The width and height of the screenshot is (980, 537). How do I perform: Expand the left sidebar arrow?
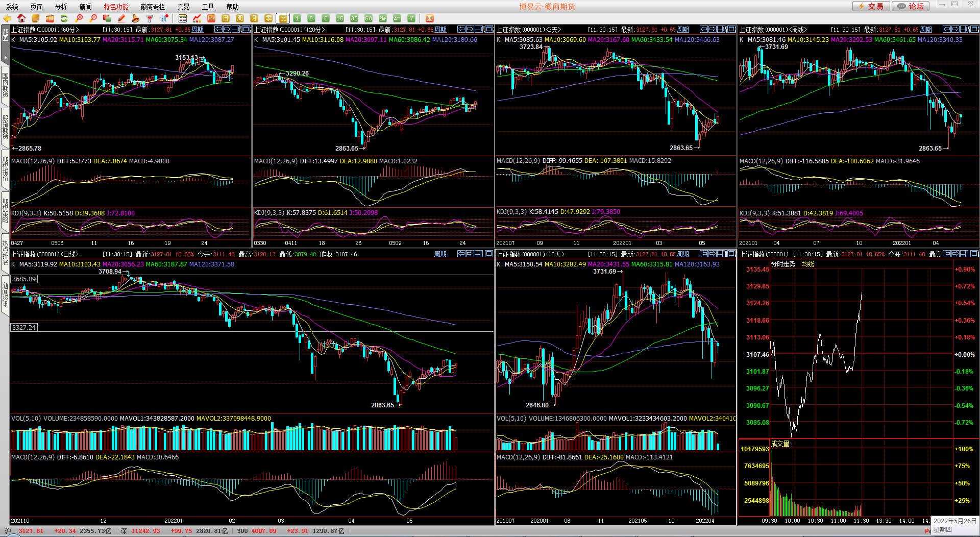(5, 57)
